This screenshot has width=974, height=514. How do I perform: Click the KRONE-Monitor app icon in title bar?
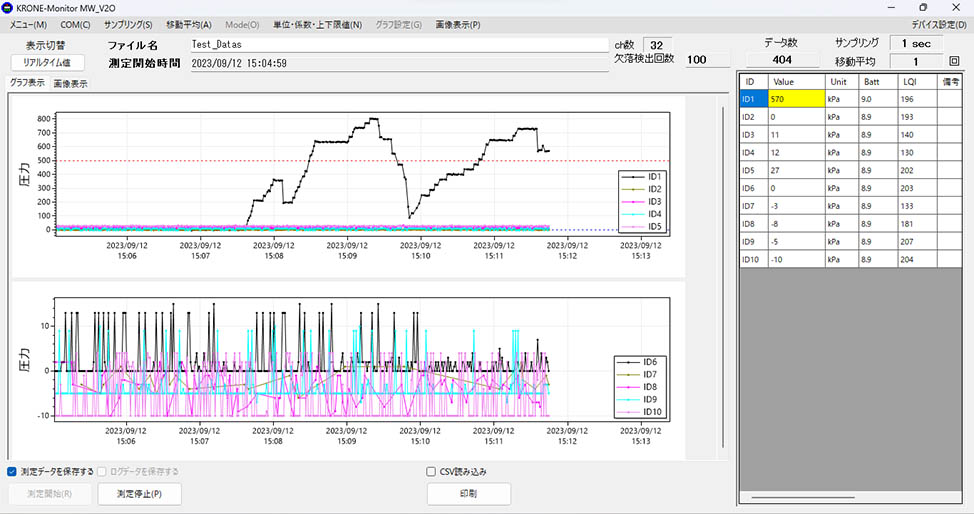click(x=7, y=8)
